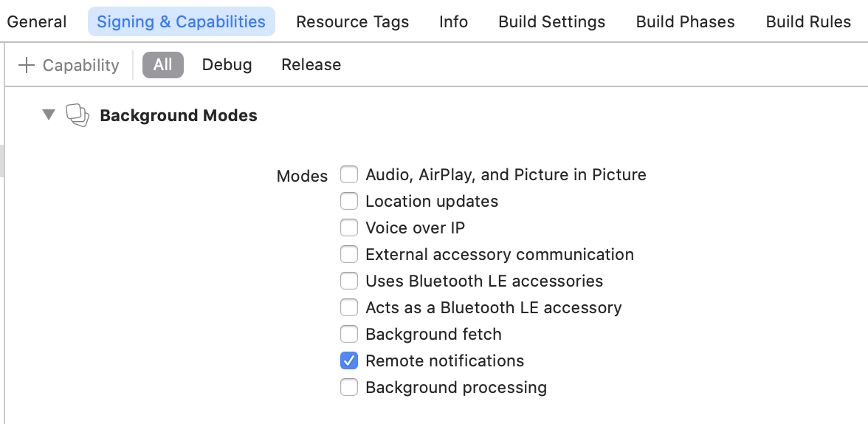Viewport: 868px width, 424px height.
Task: Click the Background Modes capability icon
Action: 77,115
